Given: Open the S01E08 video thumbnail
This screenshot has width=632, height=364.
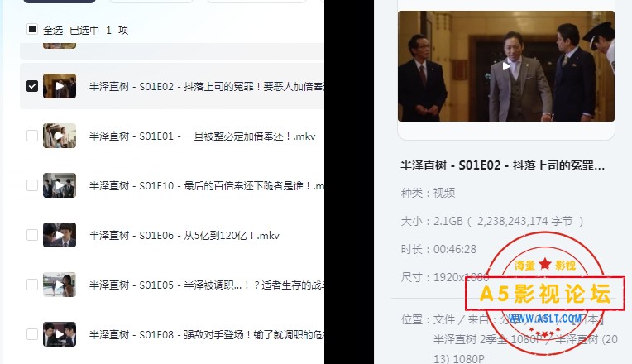Looking at the screenshot, I should [x=60, y=333].
